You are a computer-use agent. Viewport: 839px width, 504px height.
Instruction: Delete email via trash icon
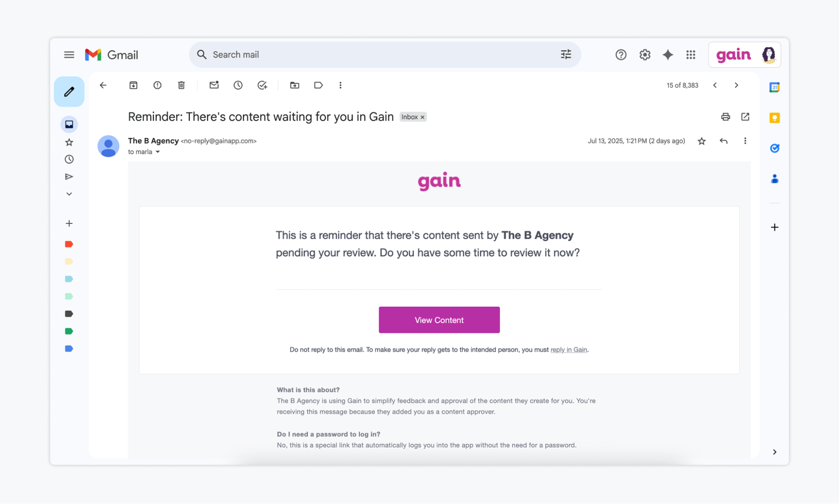(181, 85)
